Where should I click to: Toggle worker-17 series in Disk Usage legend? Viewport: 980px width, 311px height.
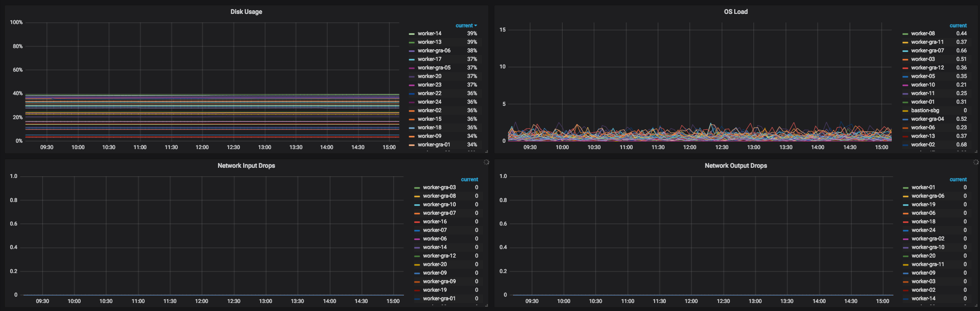point(430,59)
